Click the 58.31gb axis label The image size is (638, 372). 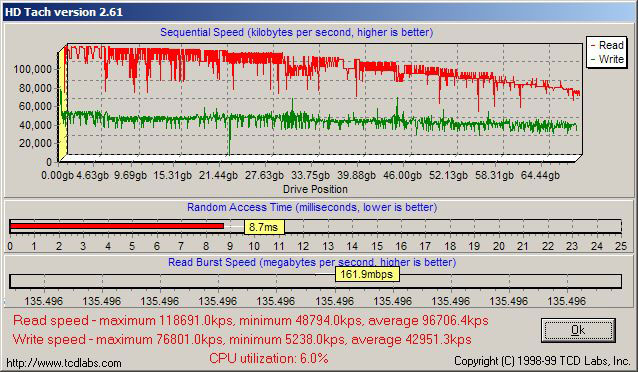tap(494, 175)
